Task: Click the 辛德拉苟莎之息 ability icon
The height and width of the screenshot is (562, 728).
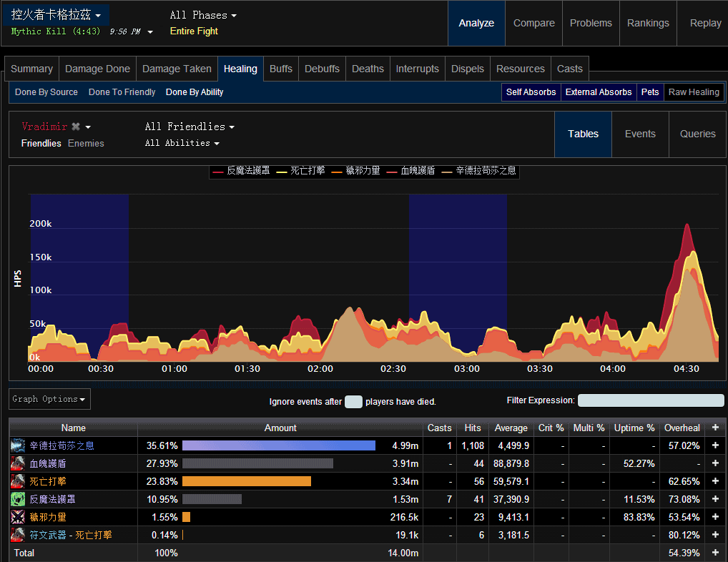Action: point(18,445)
